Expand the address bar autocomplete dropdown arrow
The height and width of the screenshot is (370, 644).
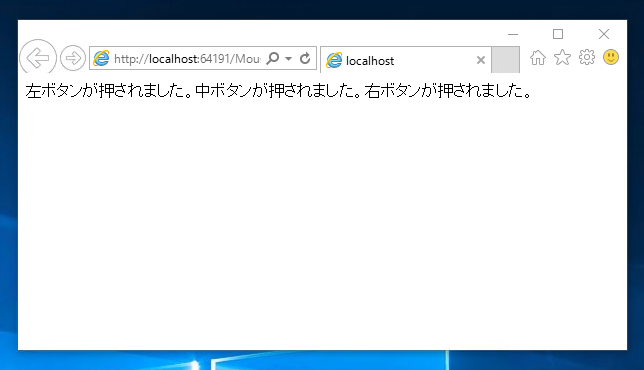tap(289, 59)
